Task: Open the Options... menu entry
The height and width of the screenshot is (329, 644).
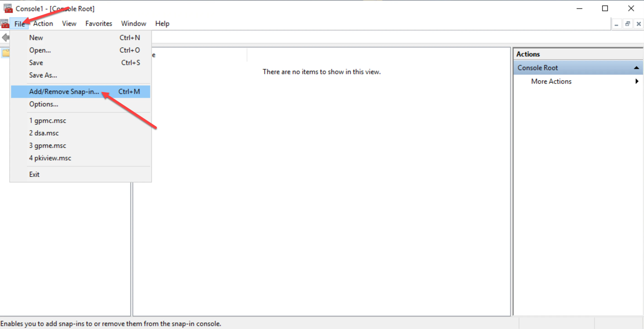Action: click(44, 104)
